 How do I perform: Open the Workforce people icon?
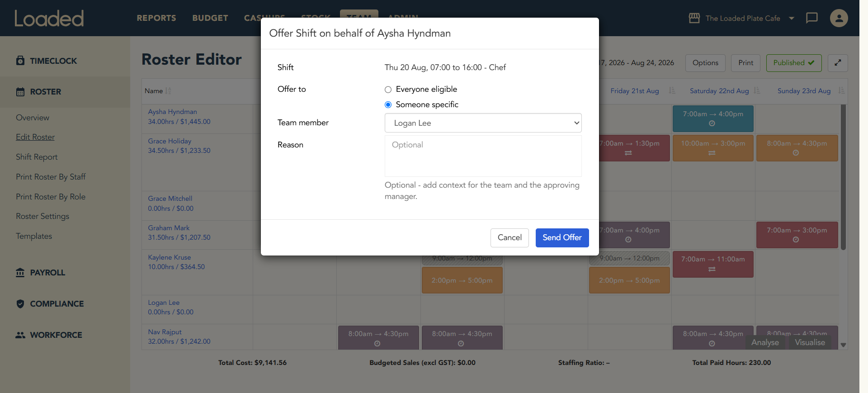pos(20,335)
